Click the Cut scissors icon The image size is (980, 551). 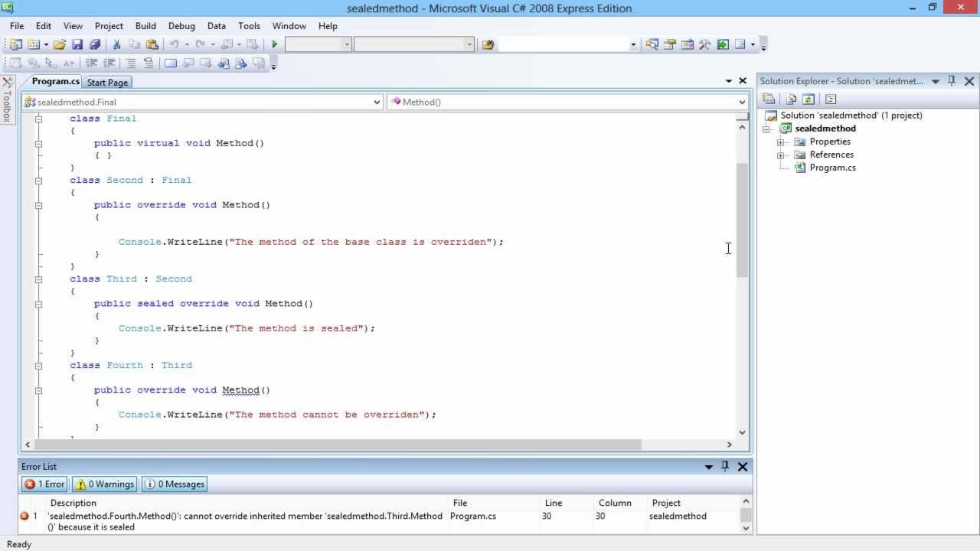pyautogui.click(x=116, y=44)
